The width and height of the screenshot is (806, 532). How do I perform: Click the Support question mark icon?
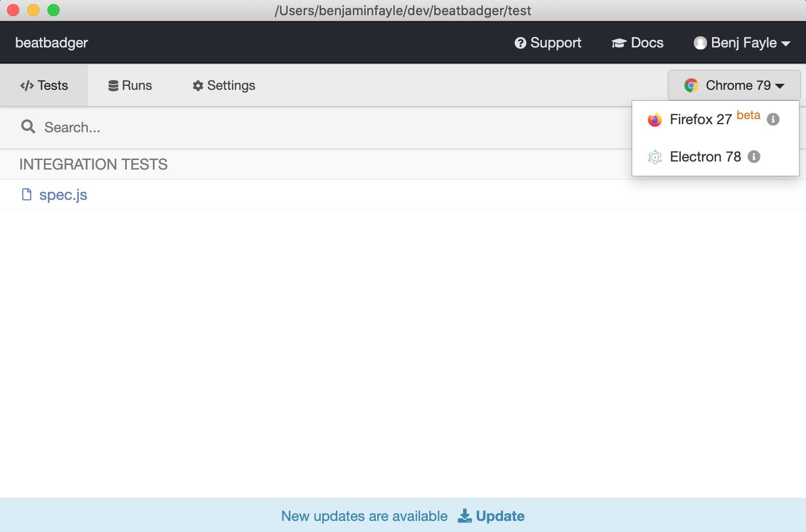point(520,43)
